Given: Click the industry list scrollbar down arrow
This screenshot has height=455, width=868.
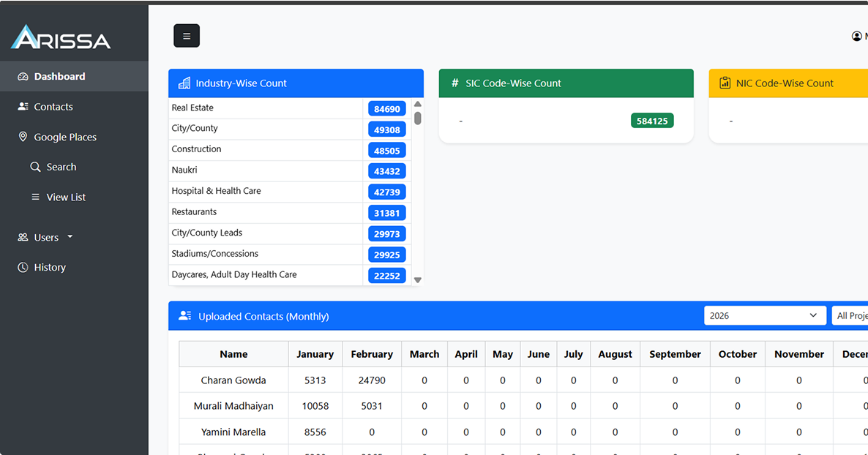Looking at the screenshot, I should [418, 279].
